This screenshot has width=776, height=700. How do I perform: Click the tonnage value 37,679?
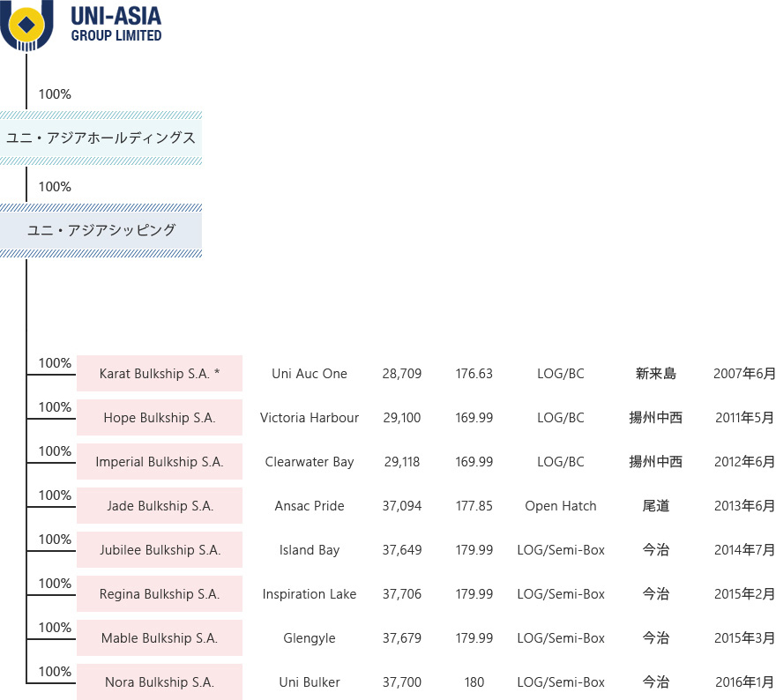[x=402, y=637]
